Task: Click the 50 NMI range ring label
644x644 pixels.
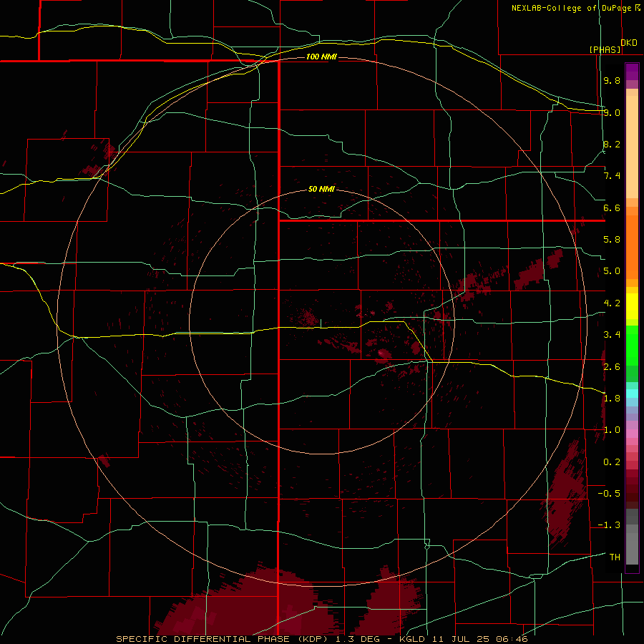Action: [321, 189]
